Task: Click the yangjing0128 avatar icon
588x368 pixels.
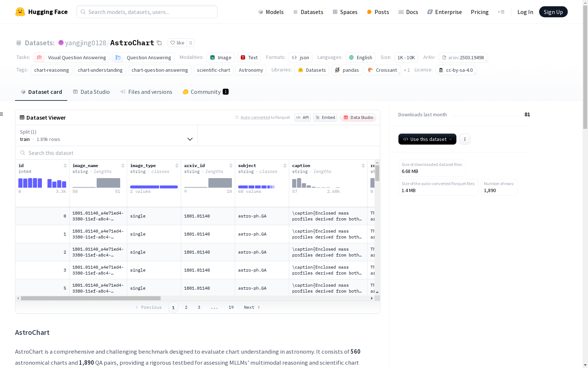Action: (61, 43)
